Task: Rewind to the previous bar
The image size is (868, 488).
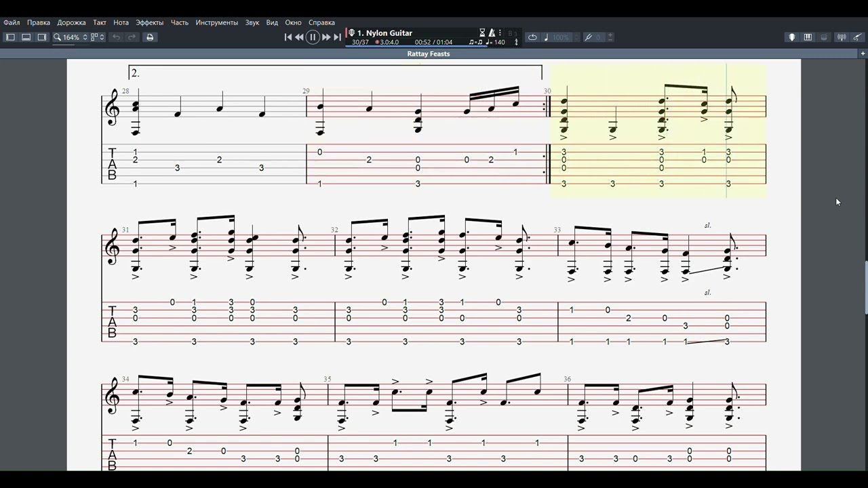Action: click(299, 37)
